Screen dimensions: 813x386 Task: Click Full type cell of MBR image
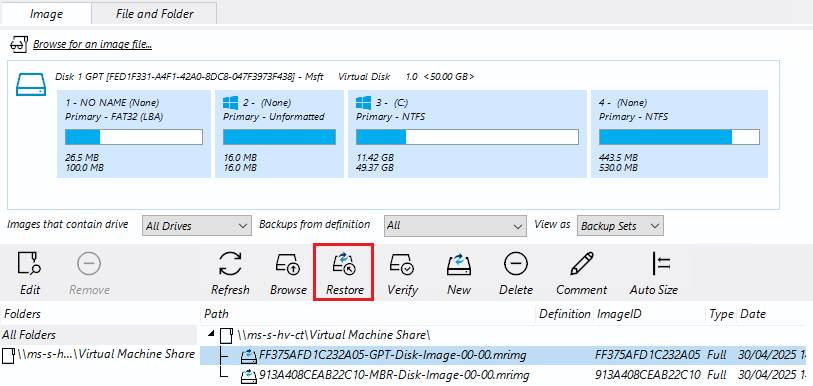pos(717,375)
